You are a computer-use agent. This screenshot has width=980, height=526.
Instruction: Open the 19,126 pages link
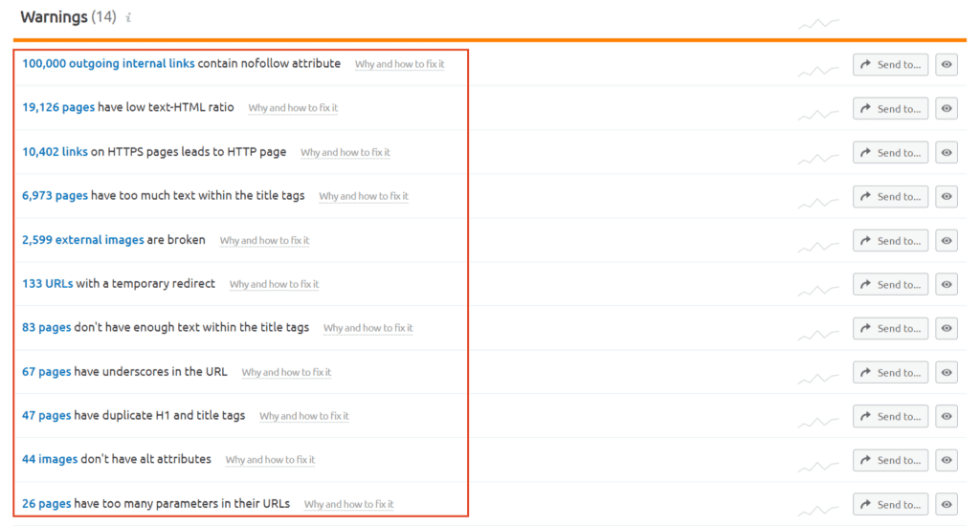tap(58, 107)
